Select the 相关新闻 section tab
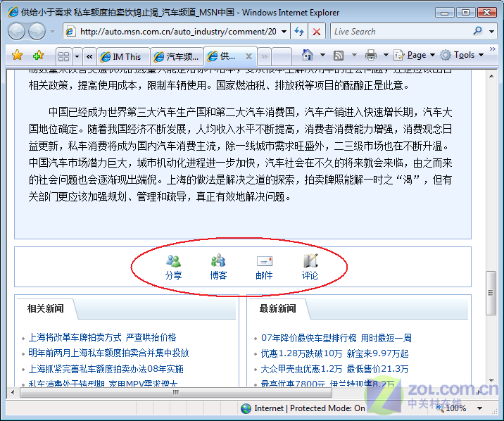 pyautogui.click(x=46, y=309)
